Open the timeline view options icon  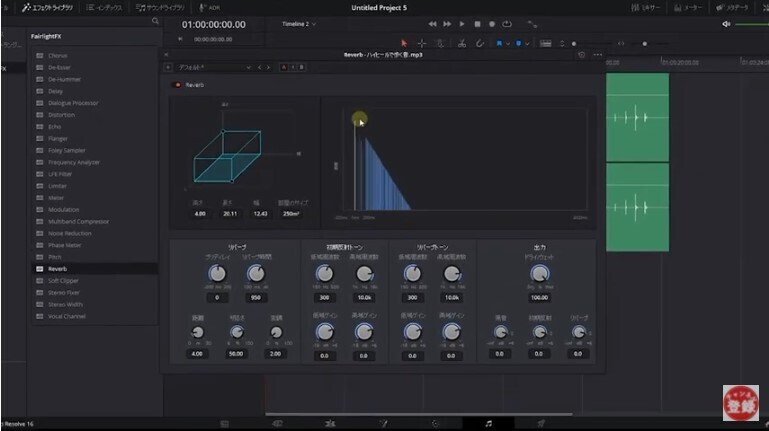coord(545,44)
